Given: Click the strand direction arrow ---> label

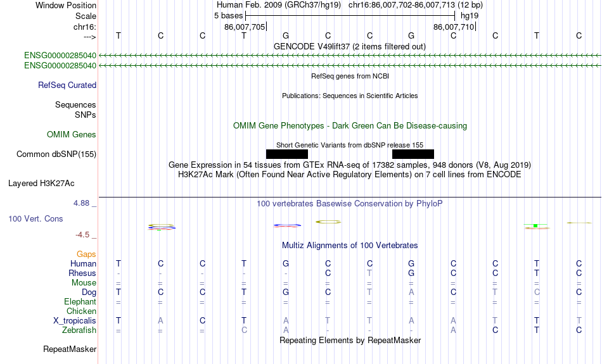Looking at the screenshot, I should click(90, 37).
